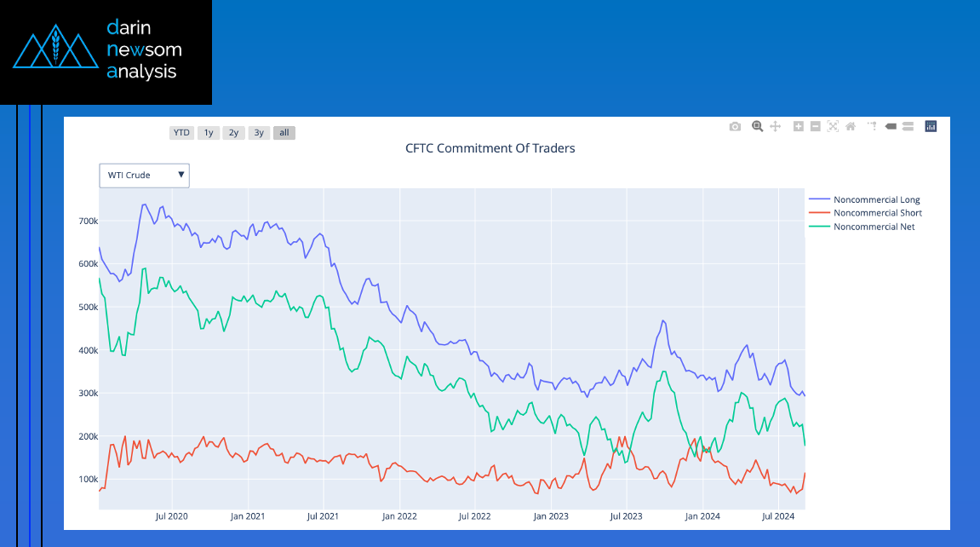The image size is (980, 547).
Task: Click the Autoscale icon
Action: pyautogui.click(x=833, y=126)
